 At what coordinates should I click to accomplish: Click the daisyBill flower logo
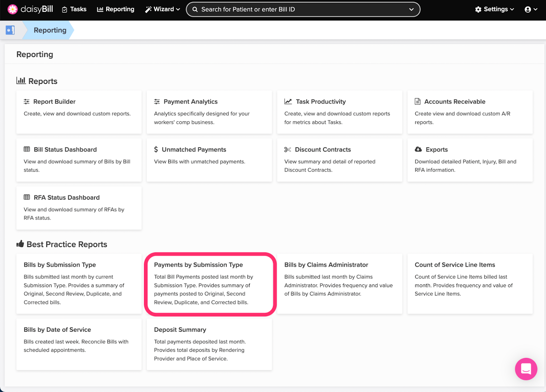(13, 9)
